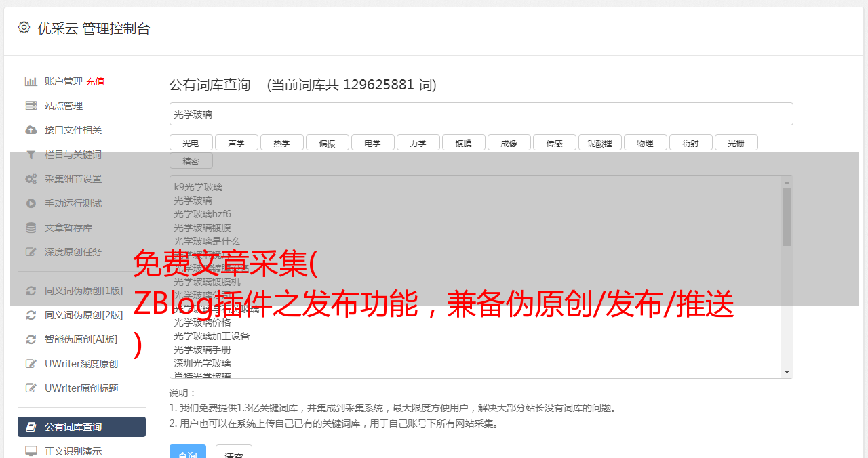
Task: Click the play icon for 手动运行测试
Action: coord(31,203)
